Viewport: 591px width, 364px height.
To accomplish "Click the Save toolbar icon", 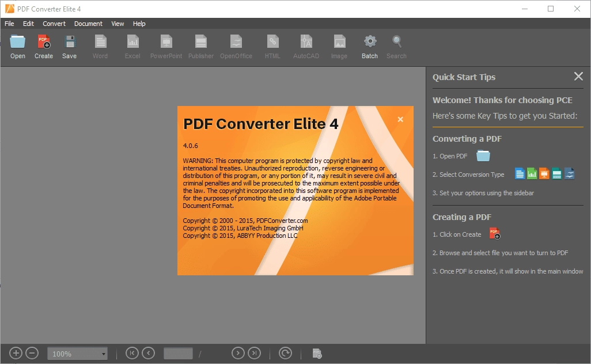I will pos(69,41).
